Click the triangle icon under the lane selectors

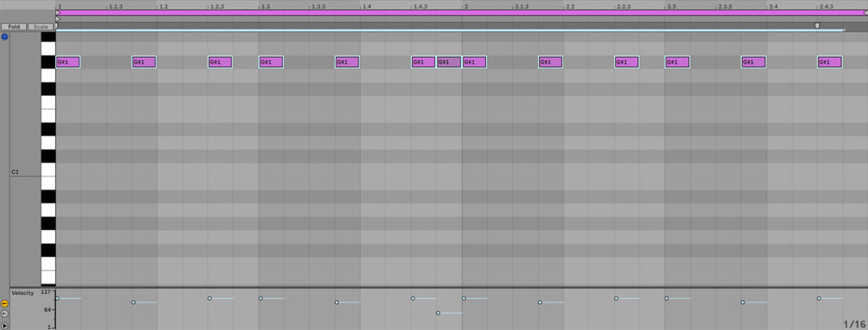[5, 325]
